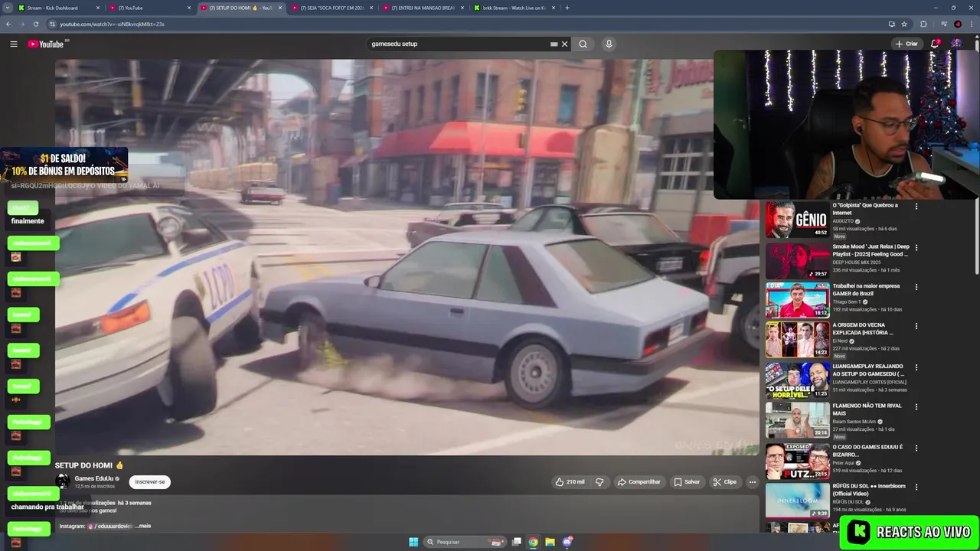Open options menu for FLAMENGO video
The width and height of the screenshot is (980, 551).
tap(916, 406)
